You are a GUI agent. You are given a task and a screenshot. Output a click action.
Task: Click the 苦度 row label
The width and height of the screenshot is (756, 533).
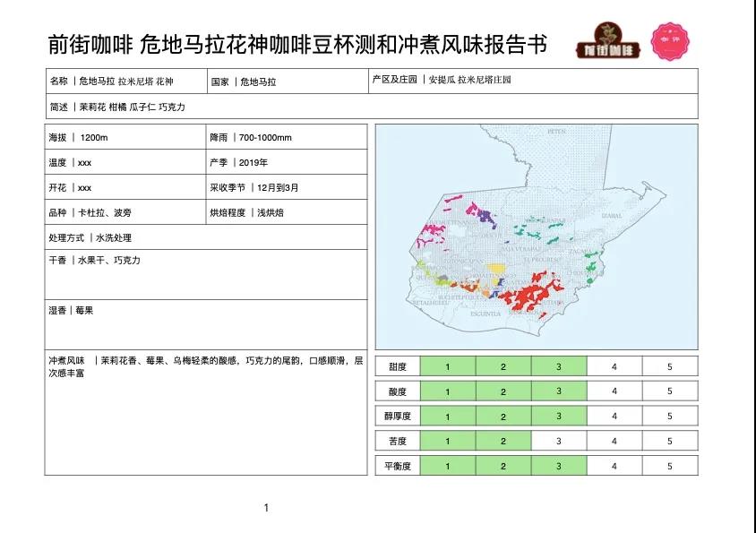click(397, 442)
